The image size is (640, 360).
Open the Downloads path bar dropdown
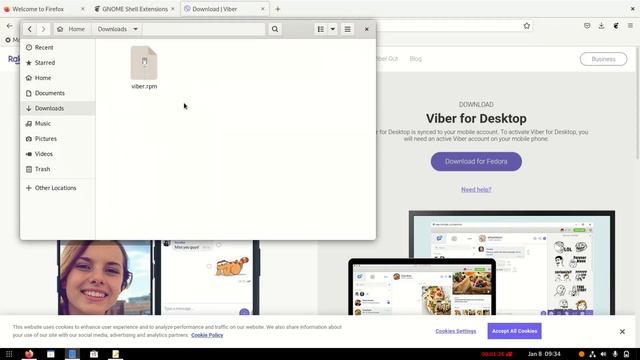click(x=118, y=29)
